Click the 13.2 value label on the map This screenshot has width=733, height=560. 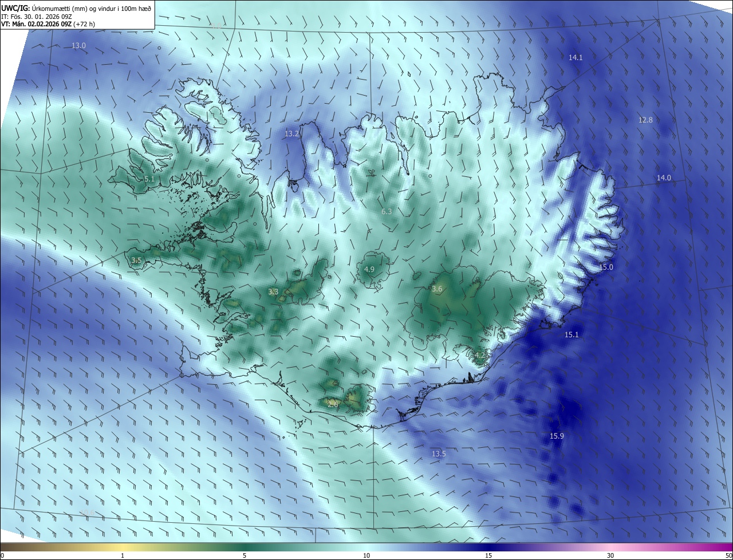coord(291,133)
